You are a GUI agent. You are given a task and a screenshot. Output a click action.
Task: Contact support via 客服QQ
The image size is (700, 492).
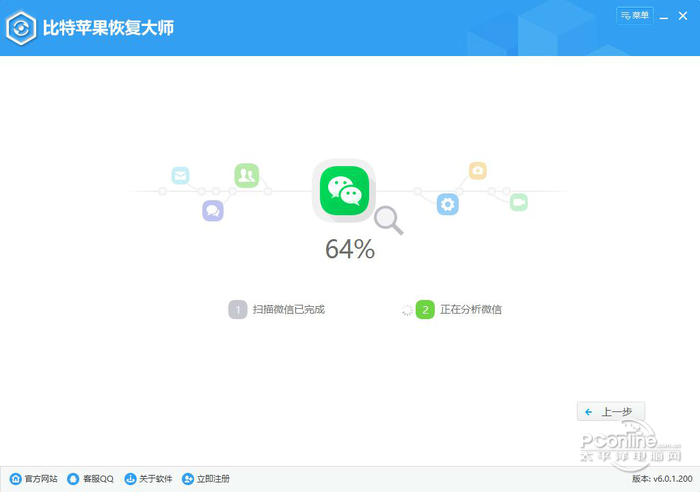tap(90, 479)
